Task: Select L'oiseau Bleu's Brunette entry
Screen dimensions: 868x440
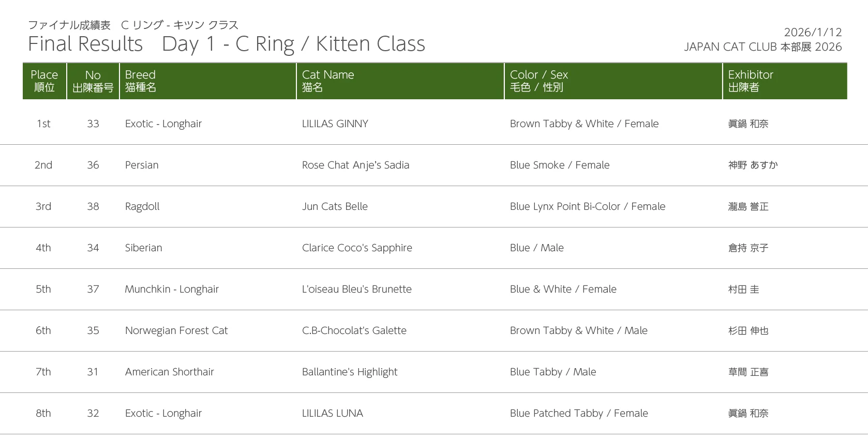Action: (357, 289)
